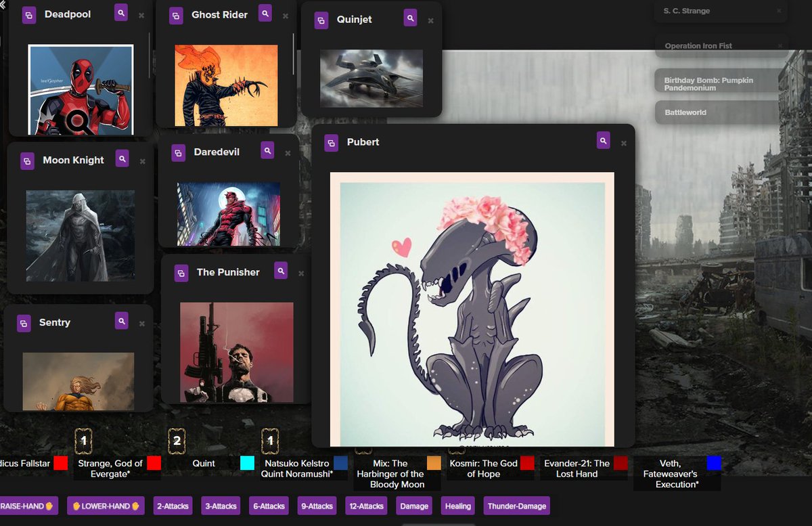Click blue swatch beside Natsuko Kelstro
The height and width of the screenshot is (526, 812).
[x=341, y=463]
